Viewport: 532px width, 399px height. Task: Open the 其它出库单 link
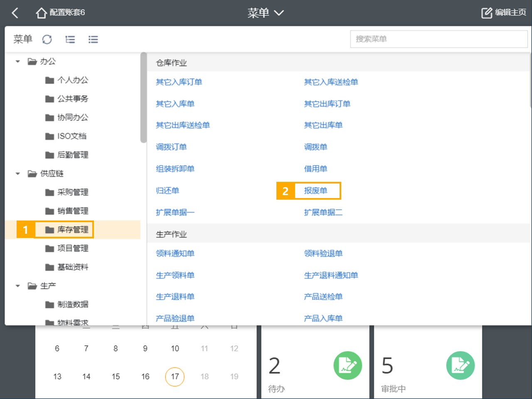click(x=323, y=126)
